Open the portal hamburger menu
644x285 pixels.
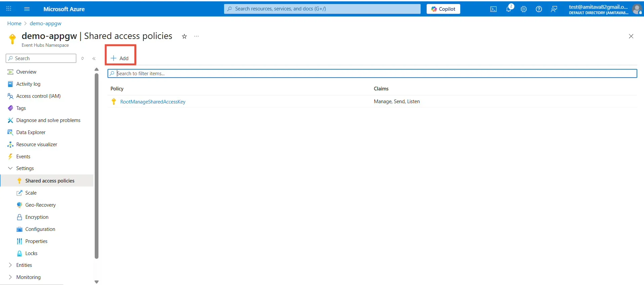[27, 9]
